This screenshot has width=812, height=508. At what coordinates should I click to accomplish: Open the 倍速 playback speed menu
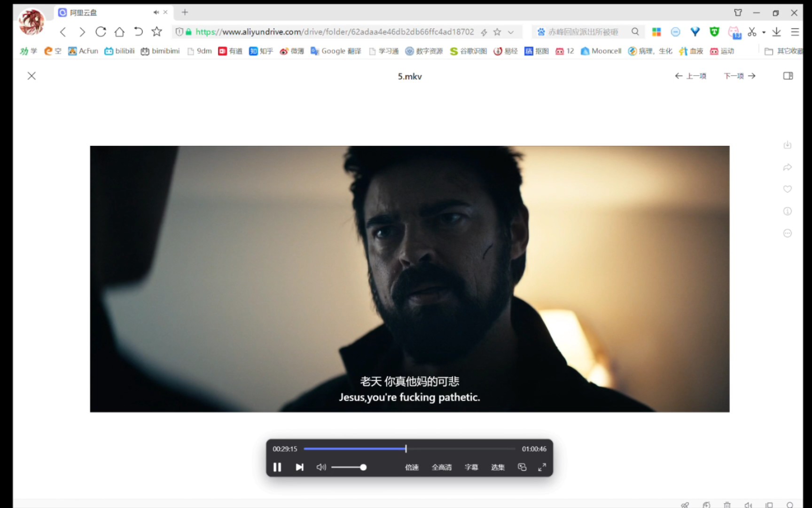coord(412,467)
